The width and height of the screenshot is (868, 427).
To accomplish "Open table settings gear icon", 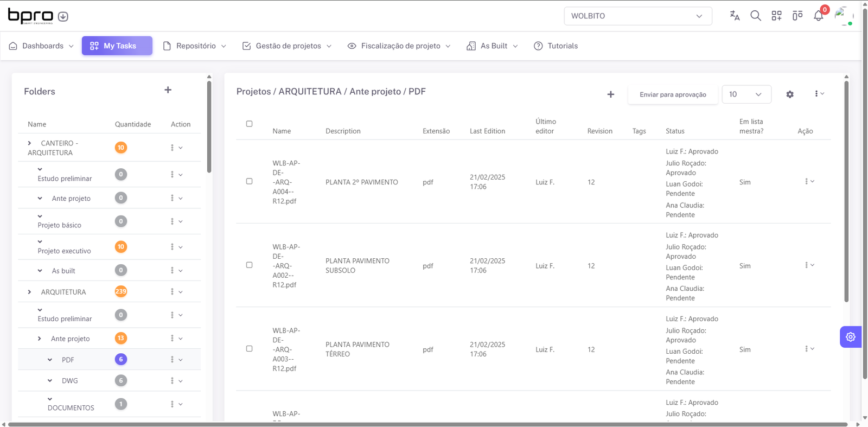I will click(x=790, y=94).
